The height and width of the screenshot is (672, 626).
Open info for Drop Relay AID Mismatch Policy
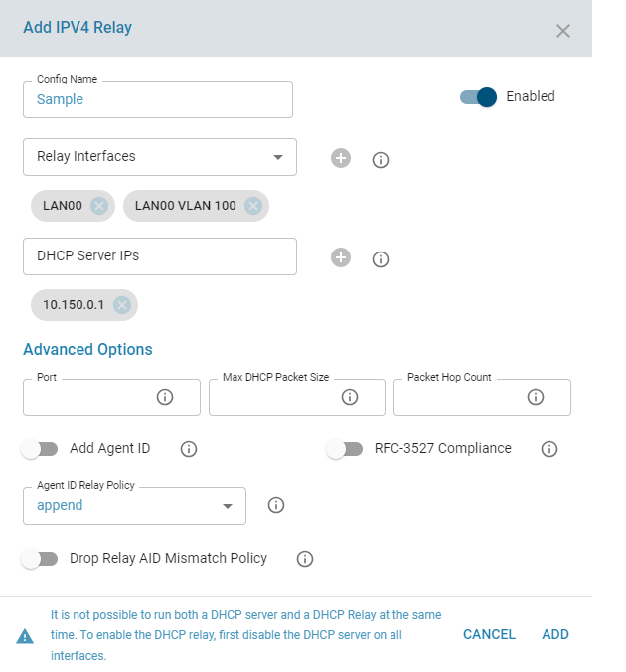[305, 559]
